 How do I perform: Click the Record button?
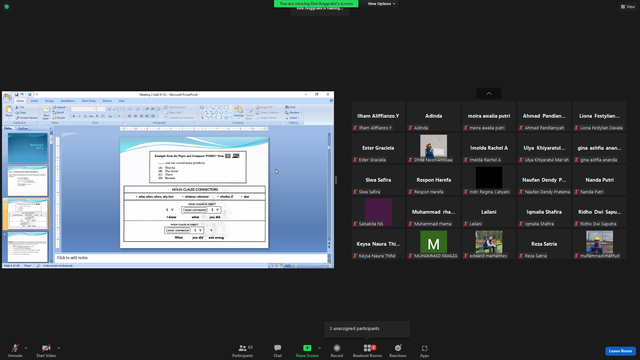tap(337, 351)
